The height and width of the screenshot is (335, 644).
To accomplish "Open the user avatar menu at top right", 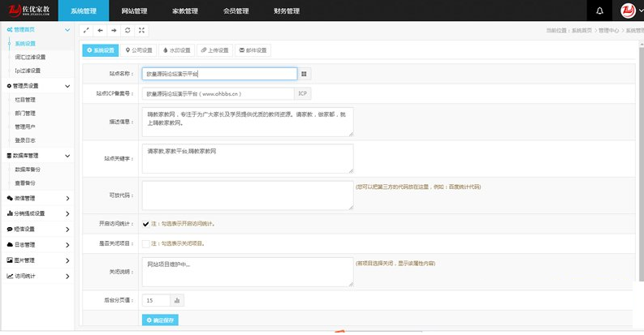I will [629, 11].
